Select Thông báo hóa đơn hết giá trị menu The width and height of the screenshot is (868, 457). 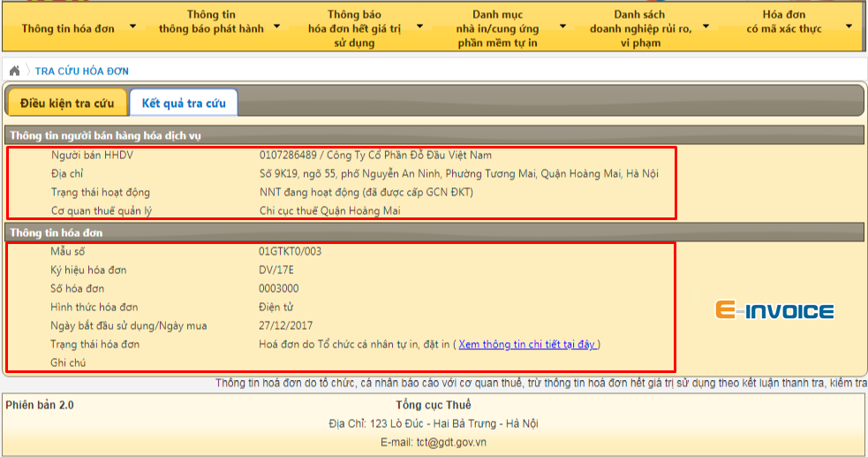tap(353, 28)
